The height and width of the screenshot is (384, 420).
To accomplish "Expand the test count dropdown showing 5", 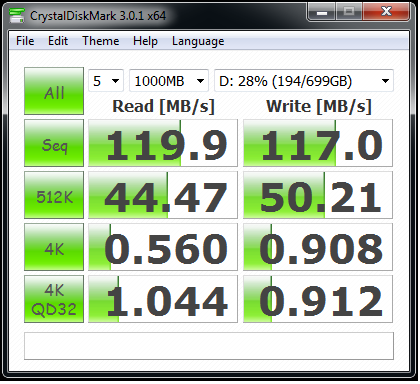I will pyautogui.click(x=106, y=81).
